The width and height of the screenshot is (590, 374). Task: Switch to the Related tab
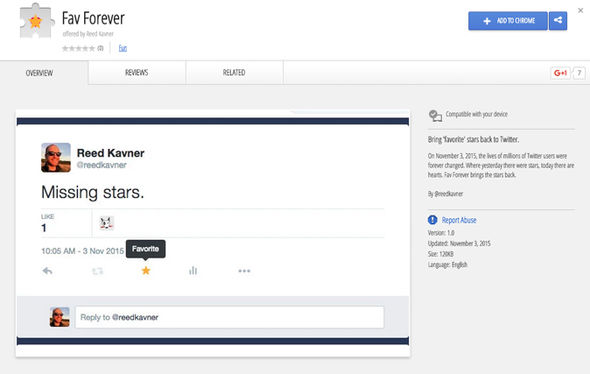pyautogui.click(x=234, y=72)
